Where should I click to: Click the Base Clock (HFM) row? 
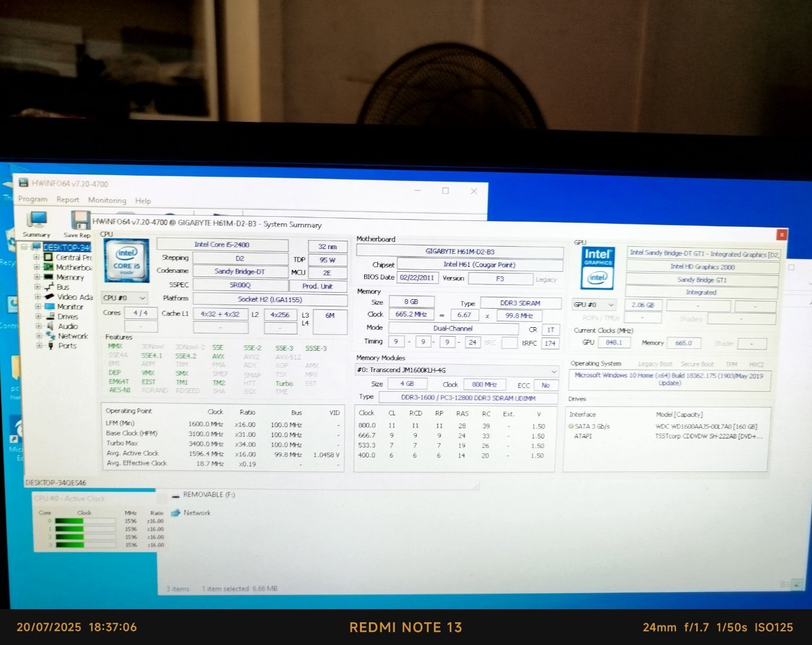tap(223, 434)
